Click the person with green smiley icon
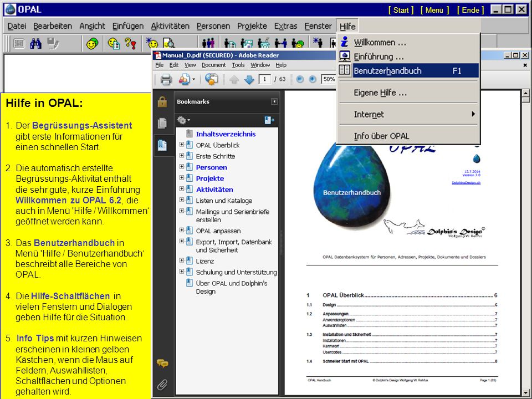 click(x=298, y=43)
